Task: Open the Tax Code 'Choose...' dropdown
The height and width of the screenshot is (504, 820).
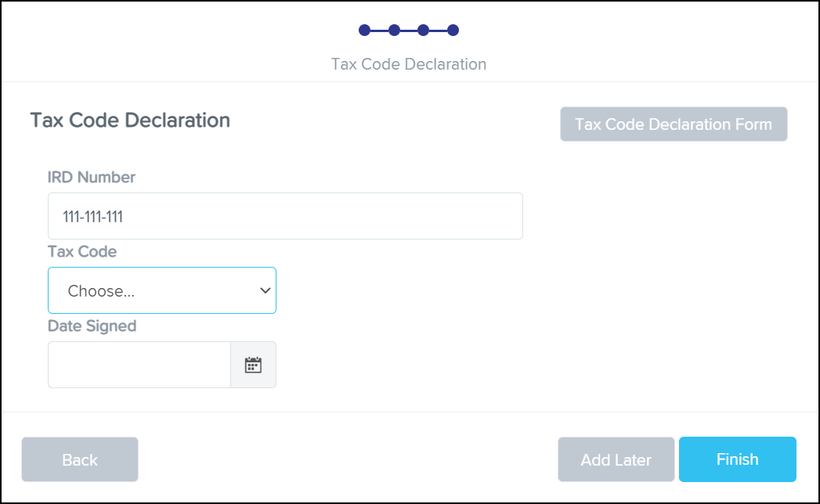Action: pos(162,290)
